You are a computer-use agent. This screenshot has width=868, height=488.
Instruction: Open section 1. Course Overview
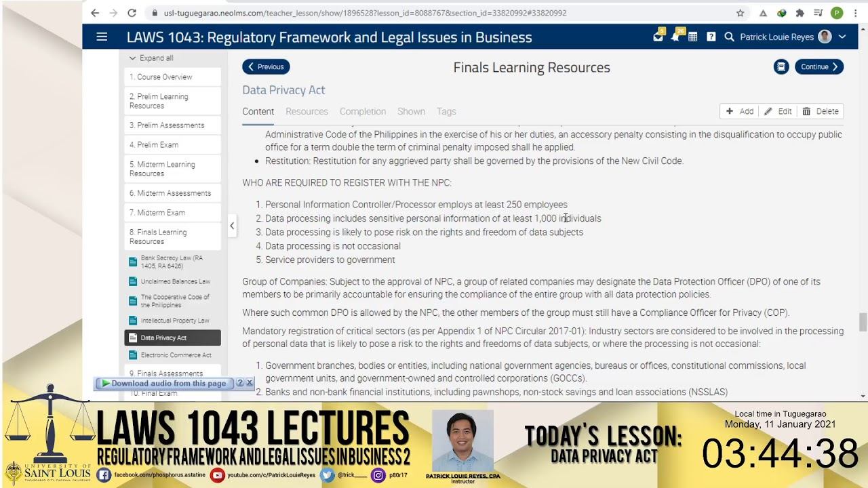click(172, 77)
